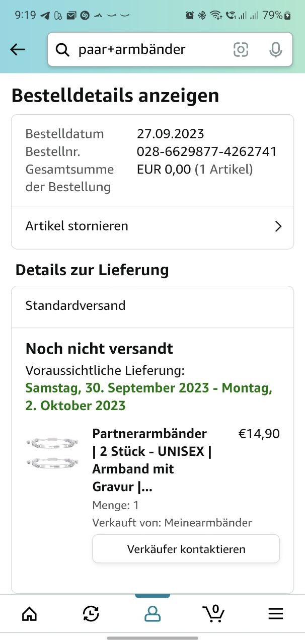
Task: Open the account profile tab
Action: pos(152,613)
